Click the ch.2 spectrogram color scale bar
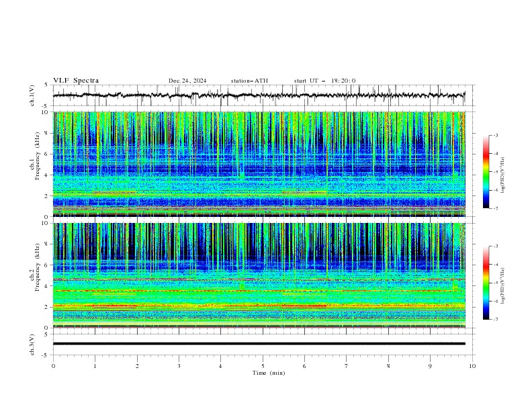Screen dimensions: 532x411 (486, 283)
